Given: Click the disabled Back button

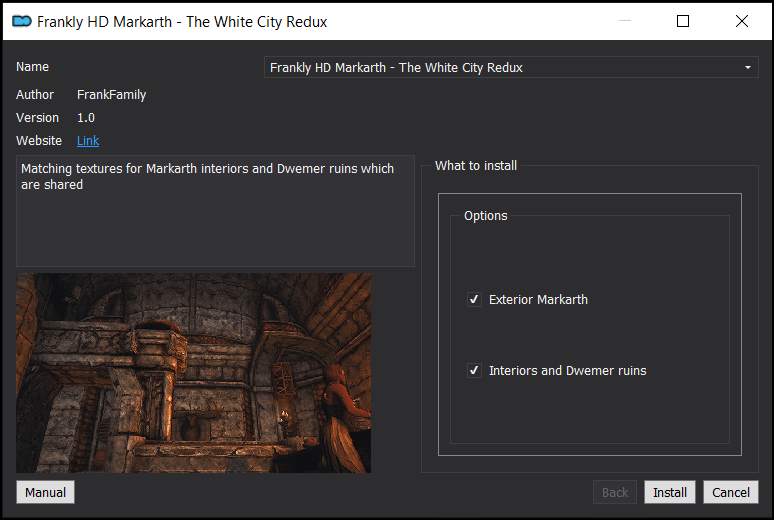Looking at the screenshot, I should coord(615,492).
